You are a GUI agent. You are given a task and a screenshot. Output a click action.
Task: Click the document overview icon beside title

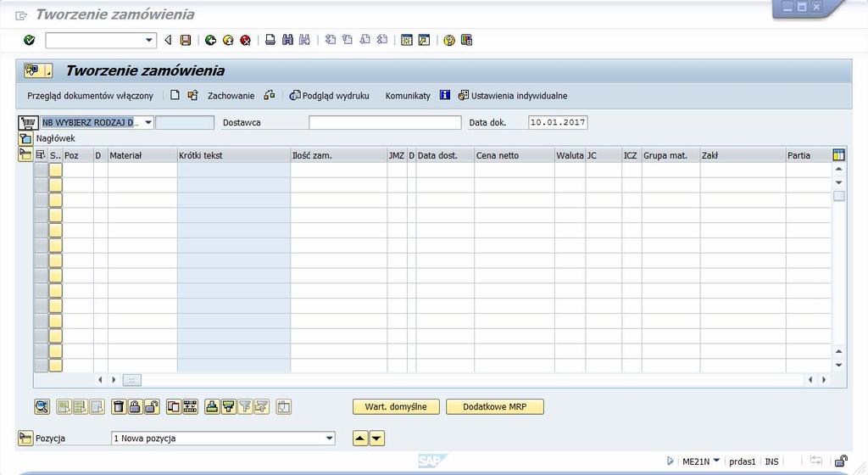[x=37, y=70]
